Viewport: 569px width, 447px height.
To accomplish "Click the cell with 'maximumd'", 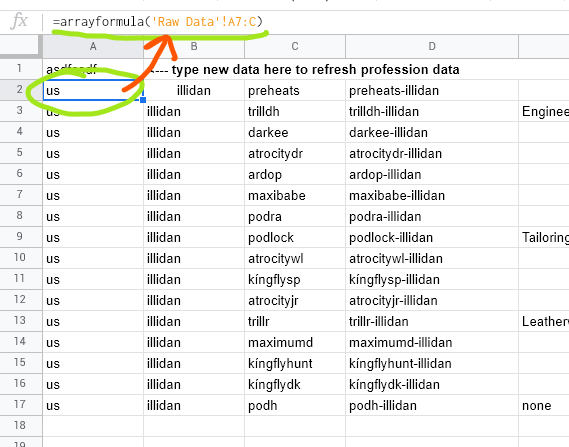I will (x=295, y=343).
